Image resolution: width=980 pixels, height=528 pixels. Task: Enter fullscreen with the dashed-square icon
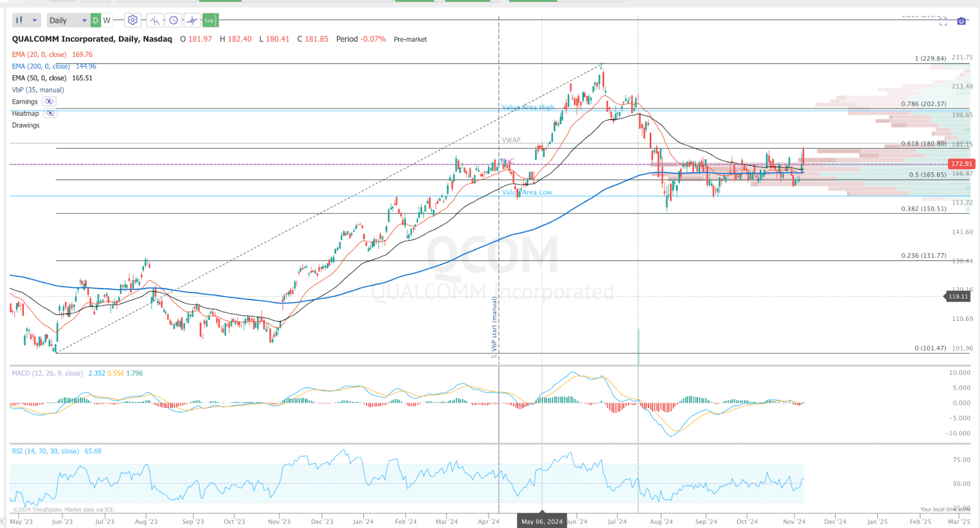click(x=943, y=21)
